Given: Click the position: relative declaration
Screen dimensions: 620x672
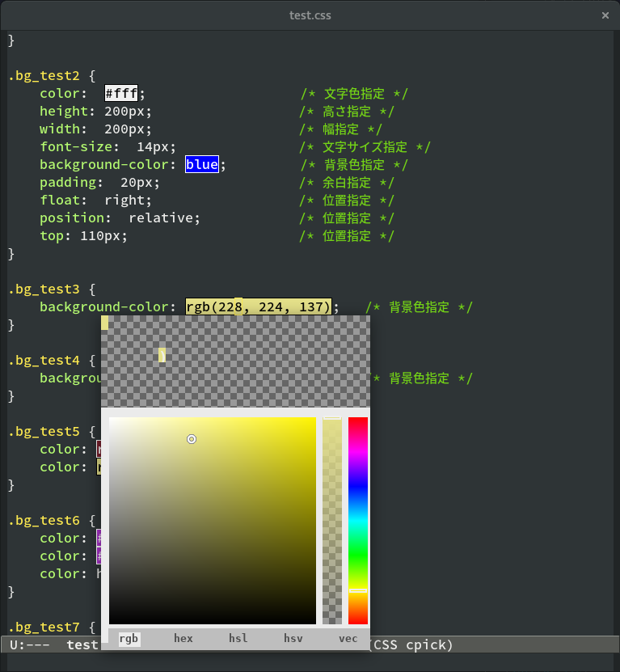Looking at the screenshot, I should pos(120,218).
